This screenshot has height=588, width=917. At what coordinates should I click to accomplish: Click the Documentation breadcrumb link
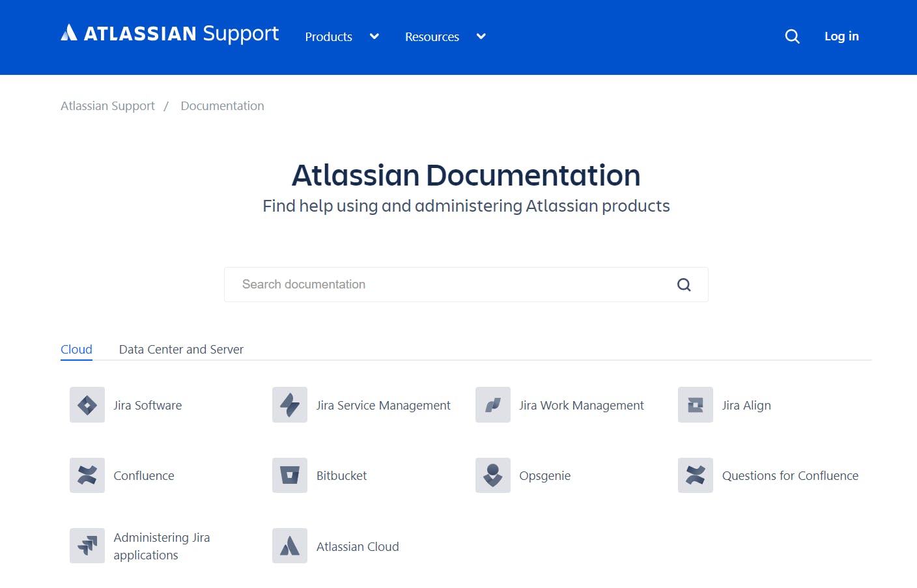tap(222, 106)
